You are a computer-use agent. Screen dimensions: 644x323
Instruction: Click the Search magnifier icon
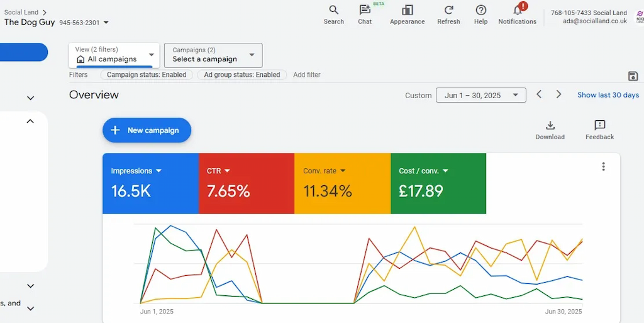point(333,10)
